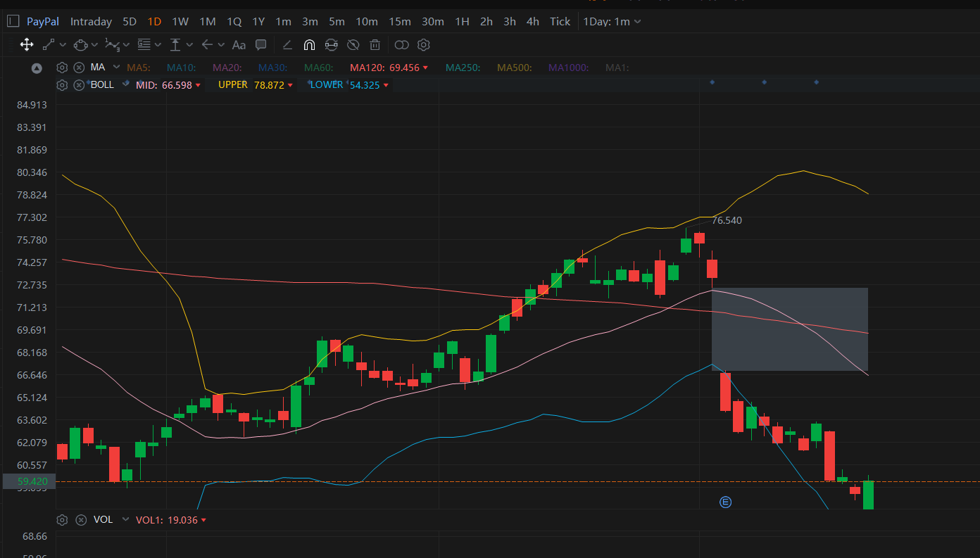Select the range measurement tool
This screenshot has height=558, width=980.
pyautogui.click(x=175, y=45)
